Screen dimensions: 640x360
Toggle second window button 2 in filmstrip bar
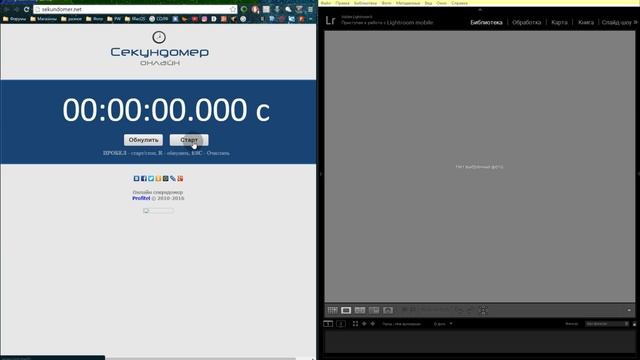pyautogui.click(x=341, y=324)
